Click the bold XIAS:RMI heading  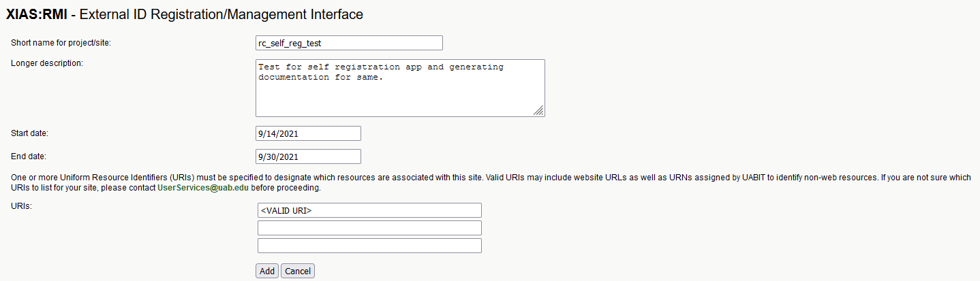[36, 14]
